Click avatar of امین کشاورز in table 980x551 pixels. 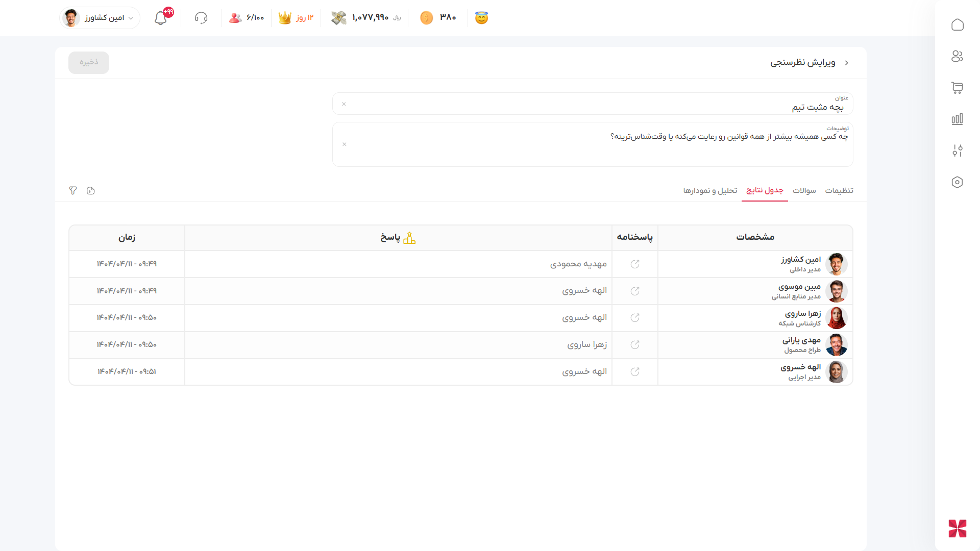pyautogui.click(x=837, y=264)
